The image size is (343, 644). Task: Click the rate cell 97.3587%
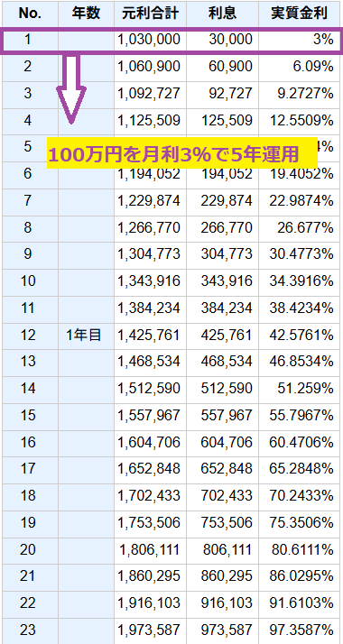300,630
